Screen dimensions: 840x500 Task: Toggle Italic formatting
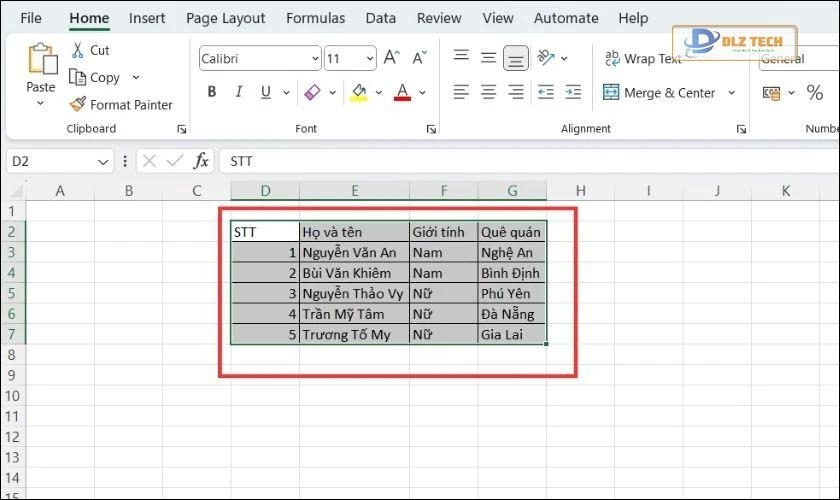[x=239, y=93]
